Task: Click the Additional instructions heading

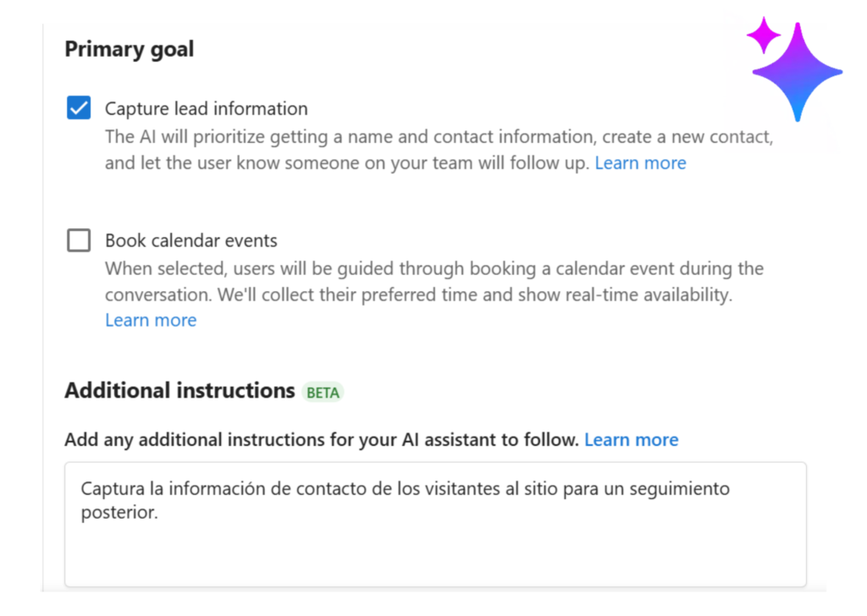Action: click(179, 390)
